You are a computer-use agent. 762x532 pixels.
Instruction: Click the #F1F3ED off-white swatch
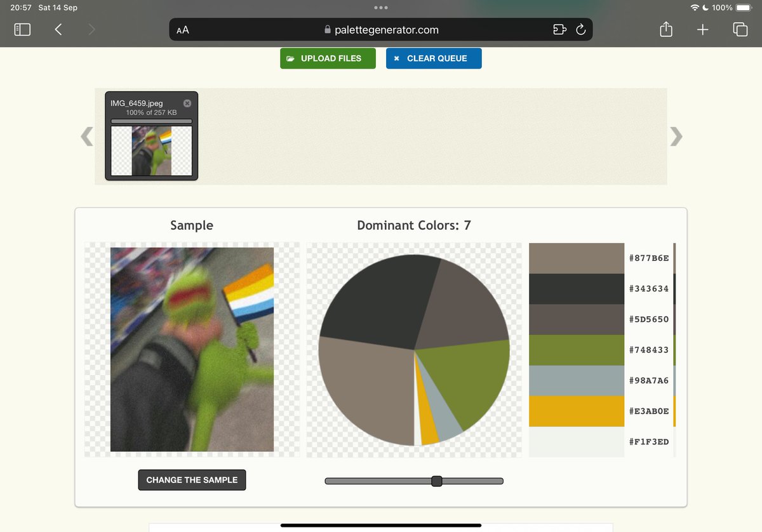coord(577,442)
